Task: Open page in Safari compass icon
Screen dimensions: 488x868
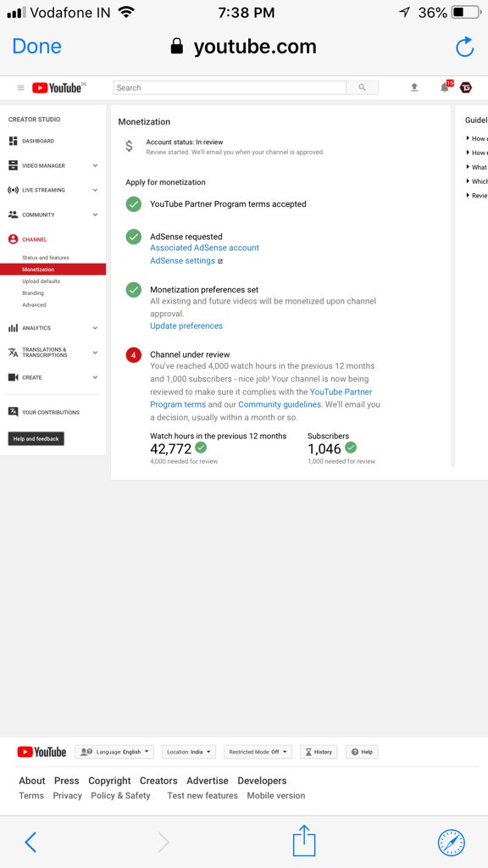Action: (452, 843)
